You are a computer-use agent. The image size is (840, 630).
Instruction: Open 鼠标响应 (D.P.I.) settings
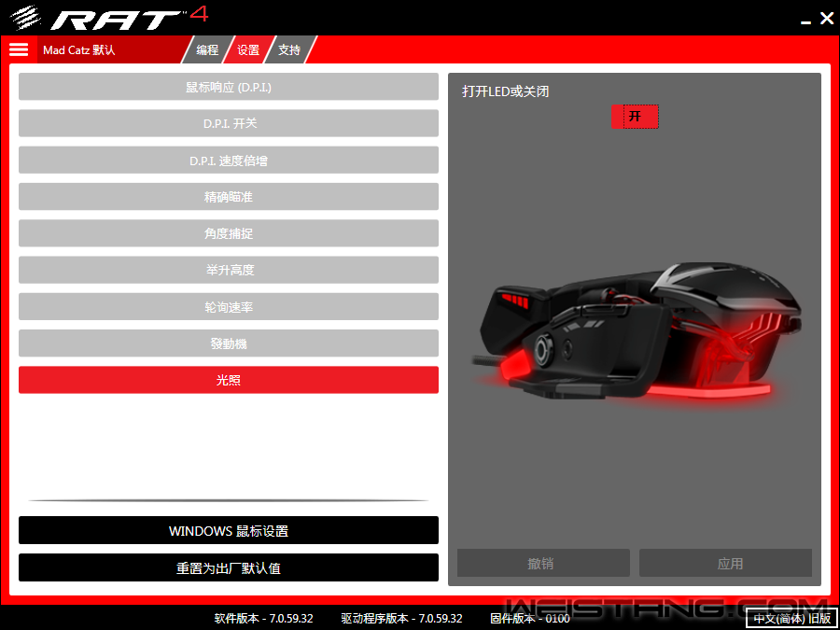click(229, 87)
